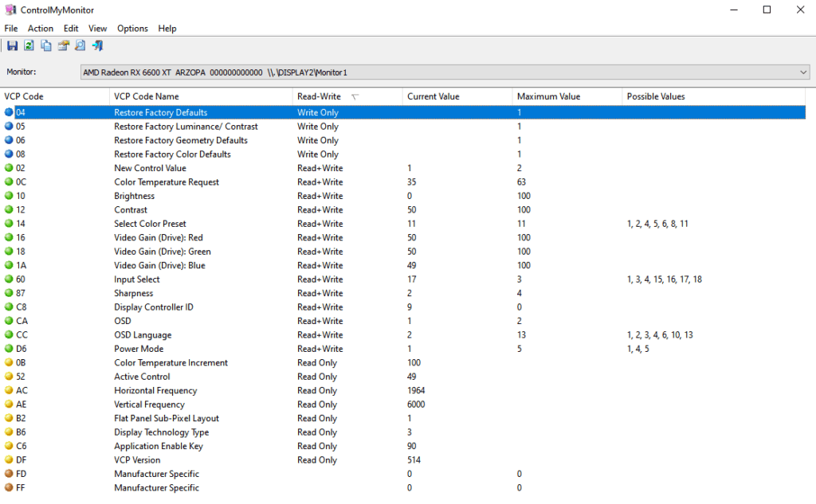The height and width of the screenshot is (504, 816).
Task: Open the Monitor selection dropdown
Action: pos(803,71)
